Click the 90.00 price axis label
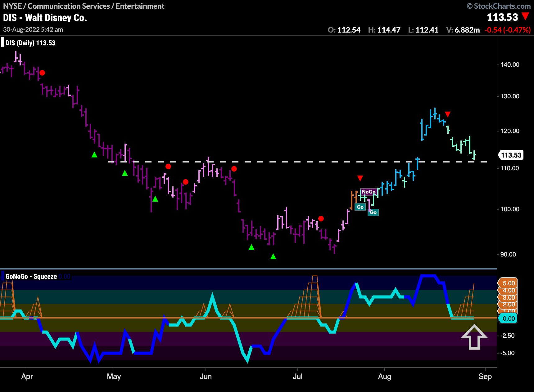Image resolution: width=534 pixels, height=392 pixels. 508,254
